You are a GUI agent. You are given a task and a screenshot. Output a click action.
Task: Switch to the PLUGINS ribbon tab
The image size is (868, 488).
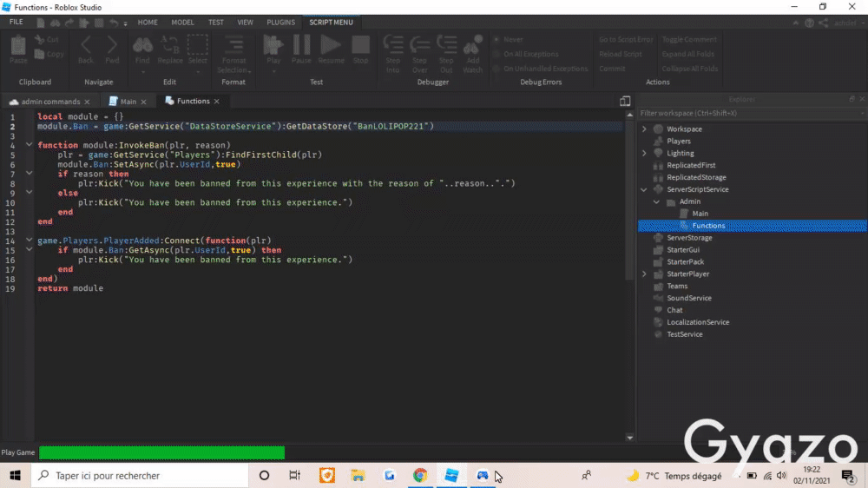280,23
